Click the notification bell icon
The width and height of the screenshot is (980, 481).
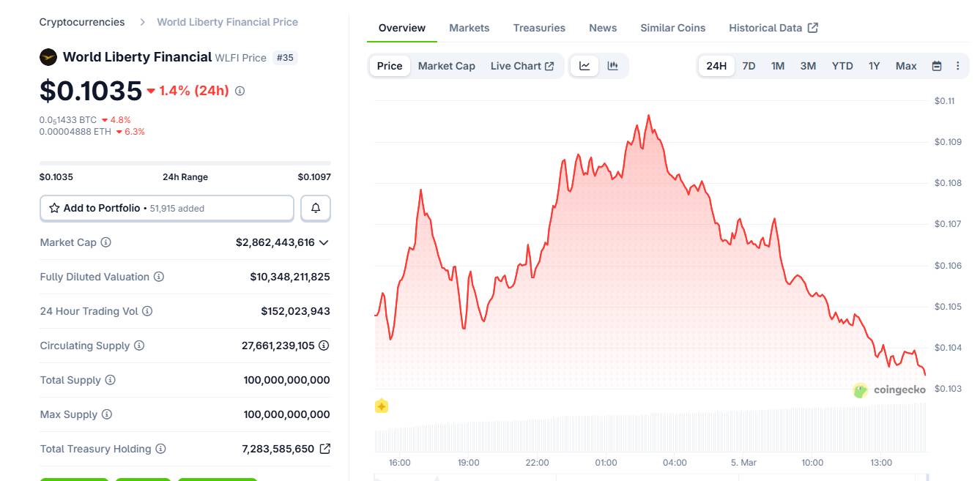pyautogui.click(x=315, y=208)
